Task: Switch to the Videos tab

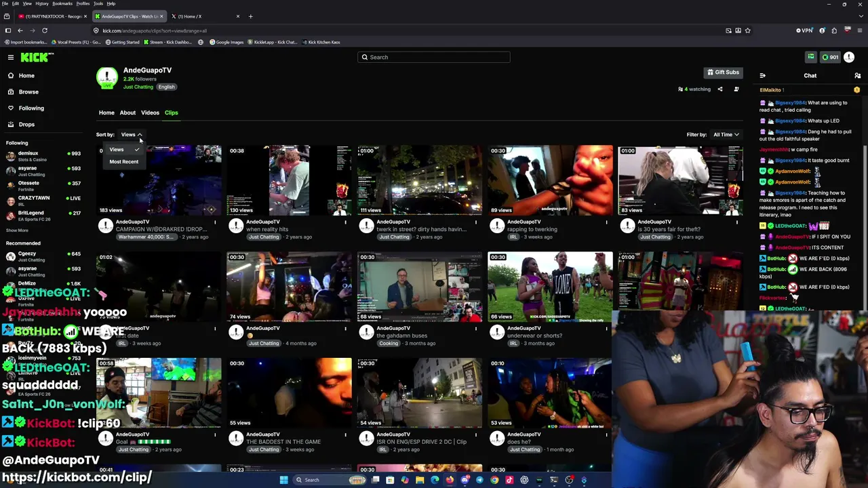Action: [150, 113]
